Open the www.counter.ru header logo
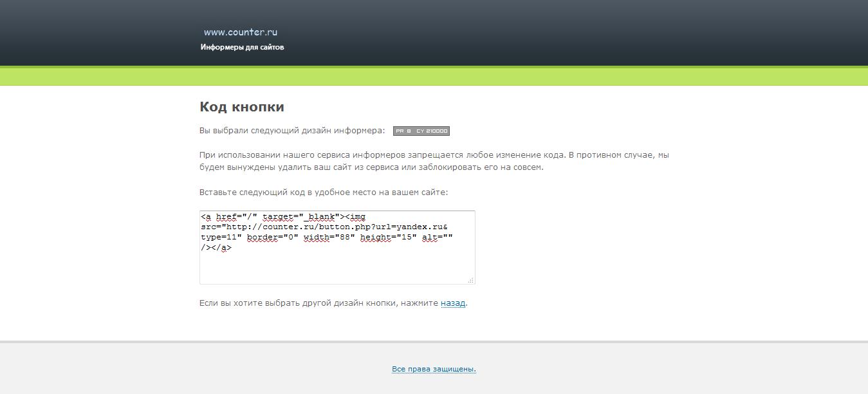 240,31
